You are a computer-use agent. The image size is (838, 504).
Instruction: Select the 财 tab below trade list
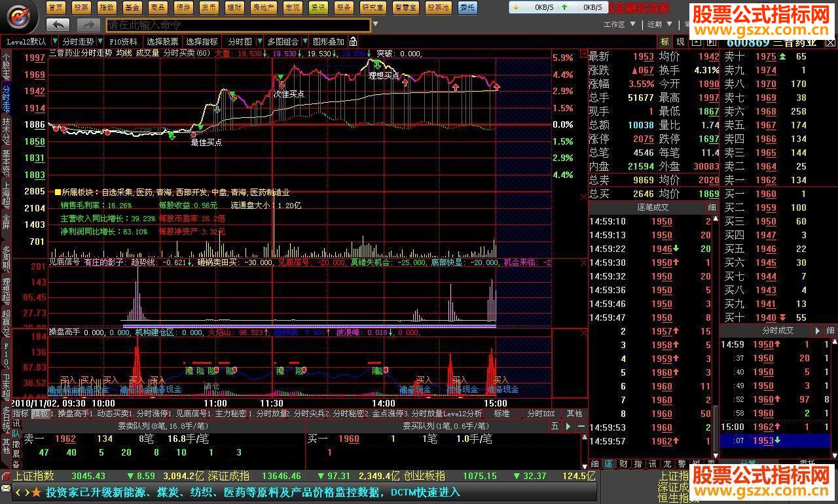pos(623,463)
